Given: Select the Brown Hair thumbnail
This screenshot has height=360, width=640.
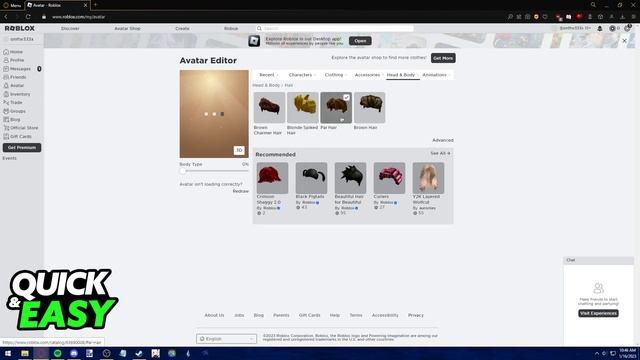Looking at the screenshot, I should 369,108.
